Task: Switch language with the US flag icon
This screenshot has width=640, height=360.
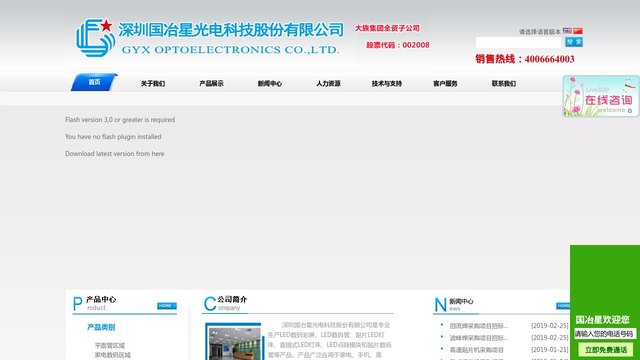Action: click(567, 31)
